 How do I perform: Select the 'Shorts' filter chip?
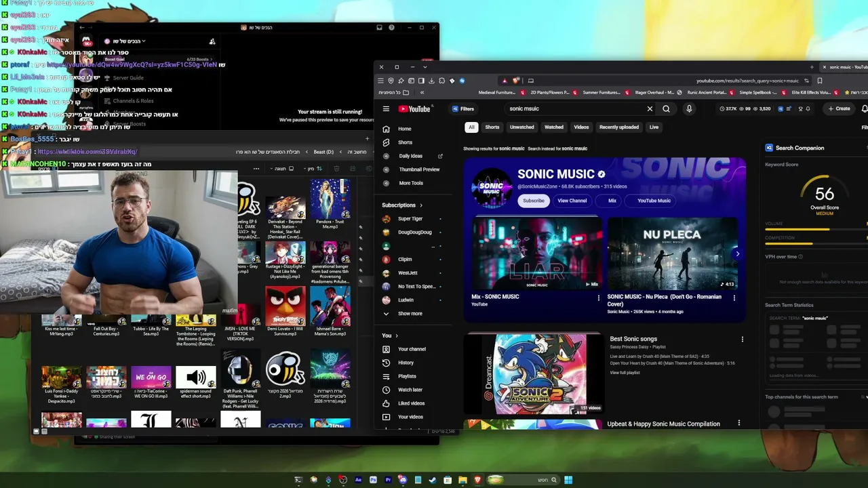click(x=492, y=127)
